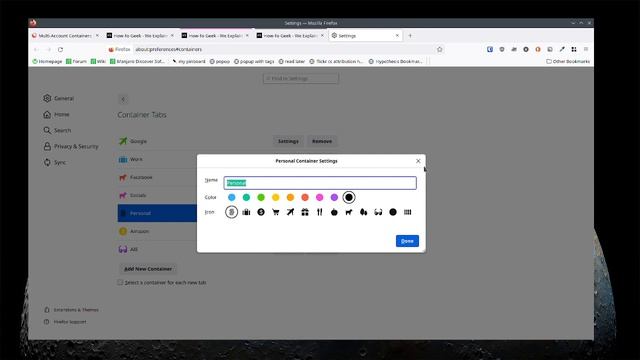
Task: Reload the current page
Action: (x=60, y=49)
